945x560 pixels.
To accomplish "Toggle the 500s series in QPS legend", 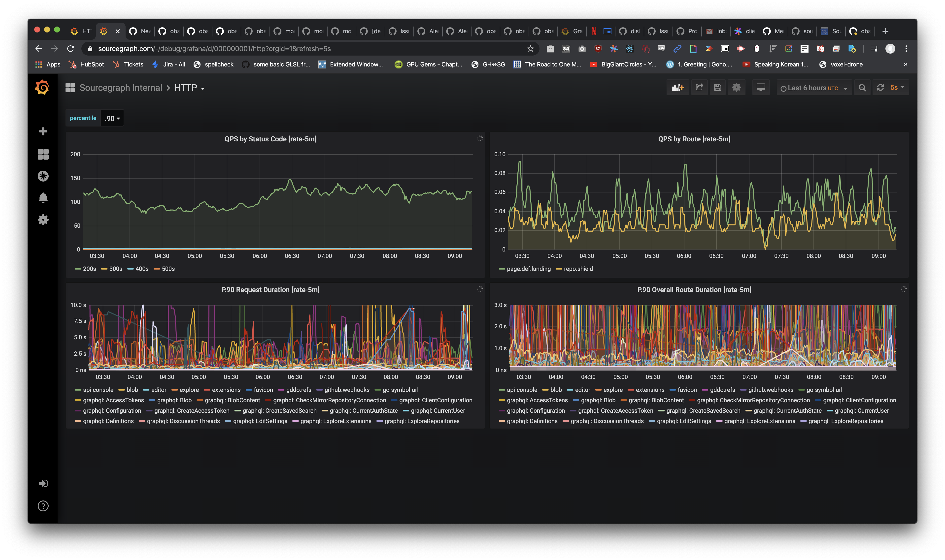I will (168, 269).
